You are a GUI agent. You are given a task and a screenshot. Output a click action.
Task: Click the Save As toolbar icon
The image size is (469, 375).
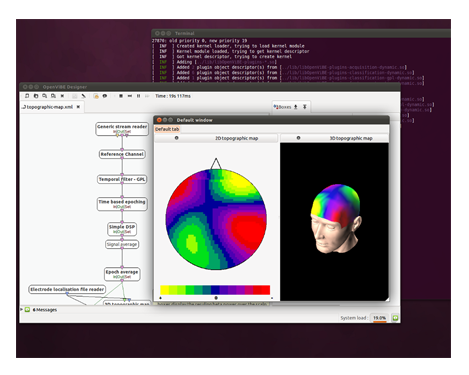pos(53,96)
